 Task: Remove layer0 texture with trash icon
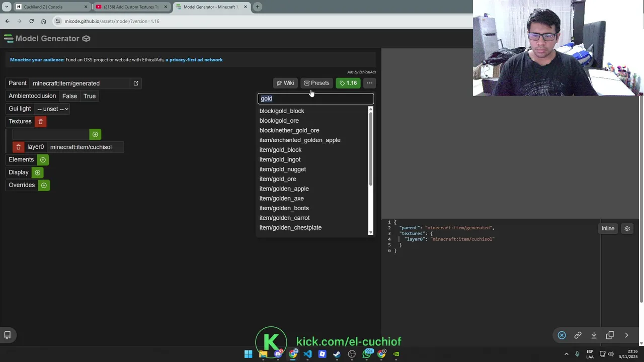18,147
